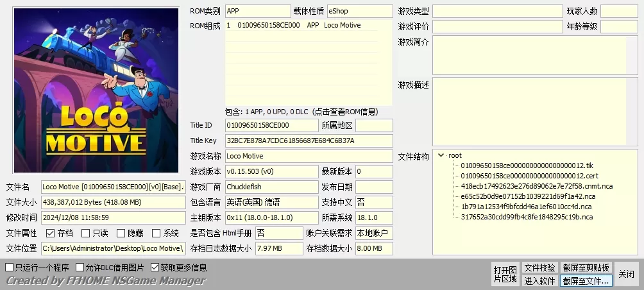Click the 进入软件 enter software button

coord(539,280)
